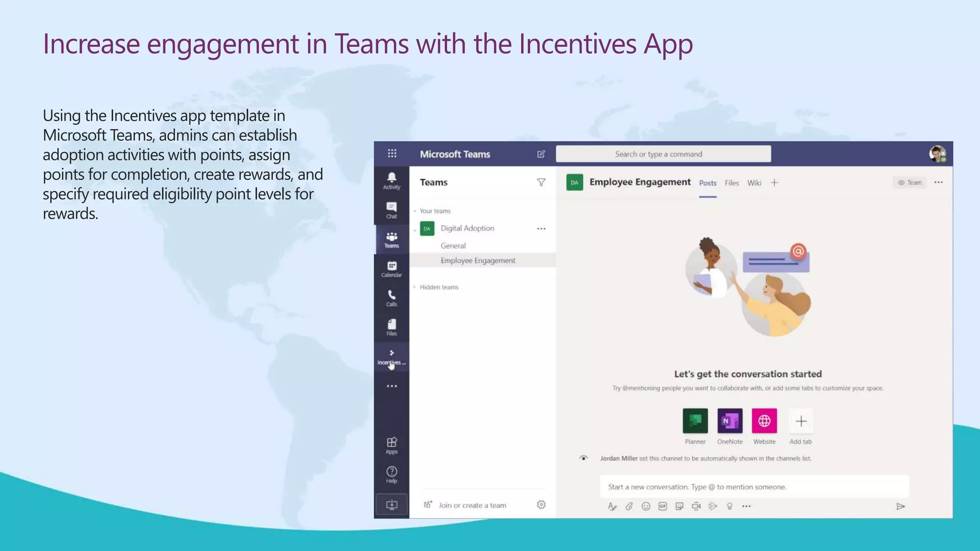
Task: Start a Meet now video call
Action: pos(696,506)
